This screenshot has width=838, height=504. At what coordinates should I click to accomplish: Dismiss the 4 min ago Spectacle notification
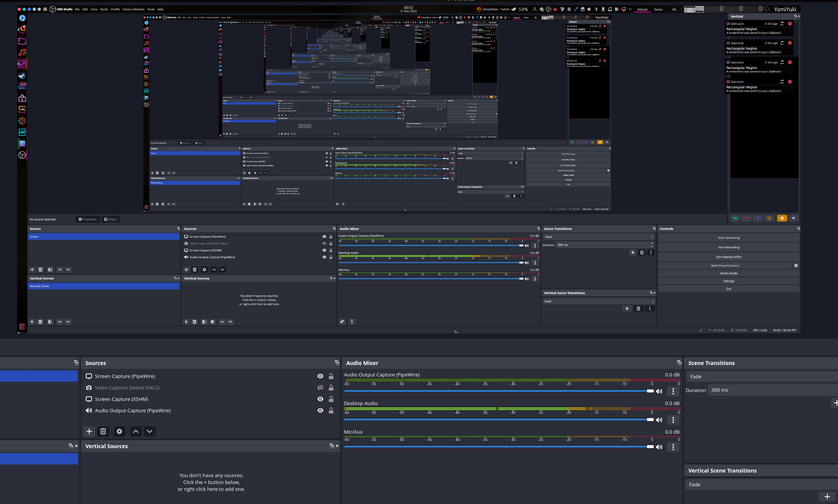(790, 24)
